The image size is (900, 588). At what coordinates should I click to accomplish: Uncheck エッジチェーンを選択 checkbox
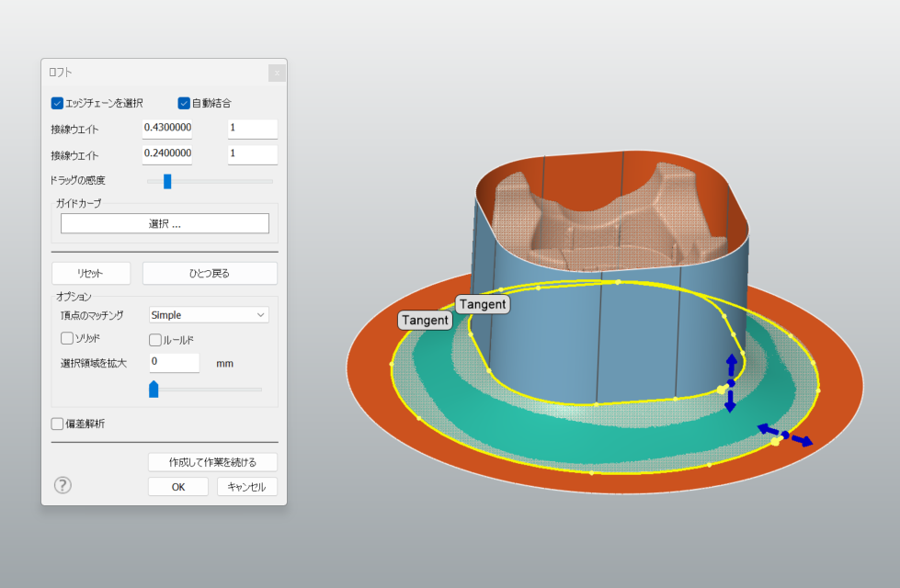click(57, 103)
